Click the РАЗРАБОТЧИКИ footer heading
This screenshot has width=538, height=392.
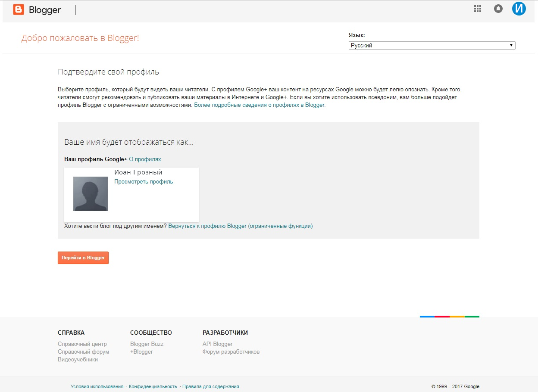click(225, 333)
